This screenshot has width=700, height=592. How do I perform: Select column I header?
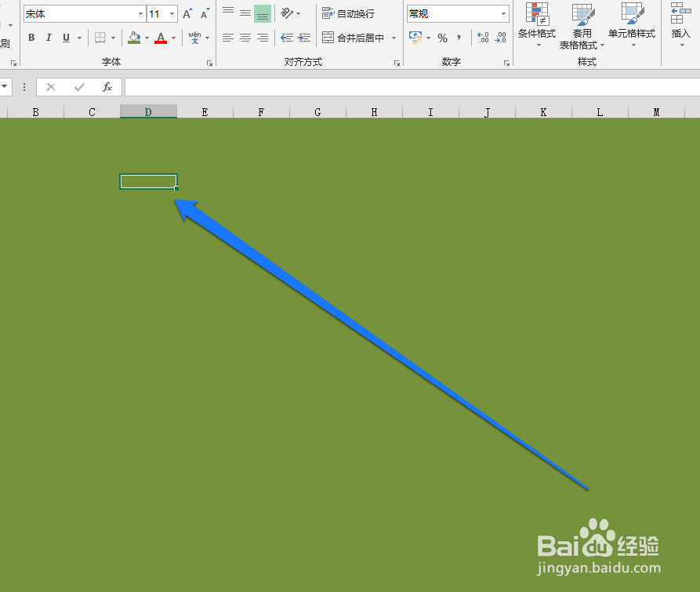(430, 112)
